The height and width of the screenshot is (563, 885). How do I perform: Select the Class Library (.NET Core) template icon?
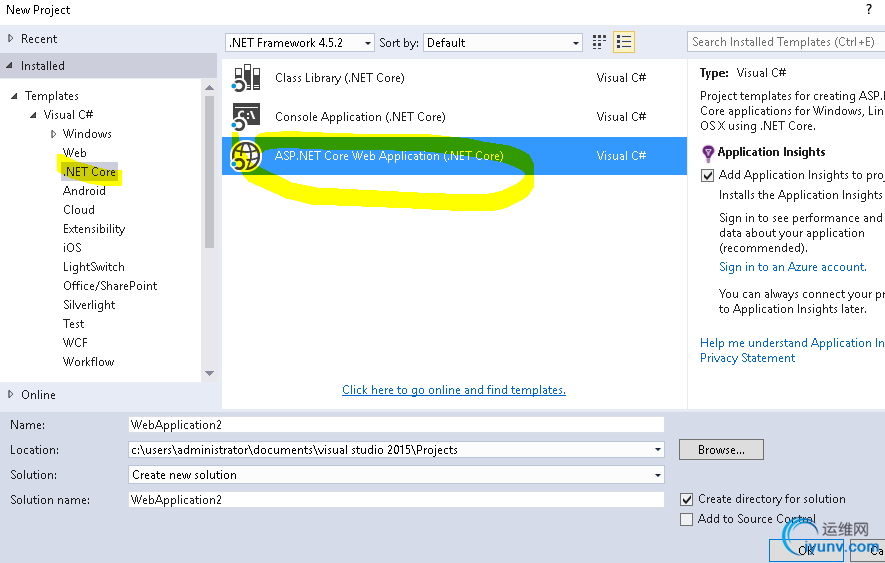(x=246, y=78)
